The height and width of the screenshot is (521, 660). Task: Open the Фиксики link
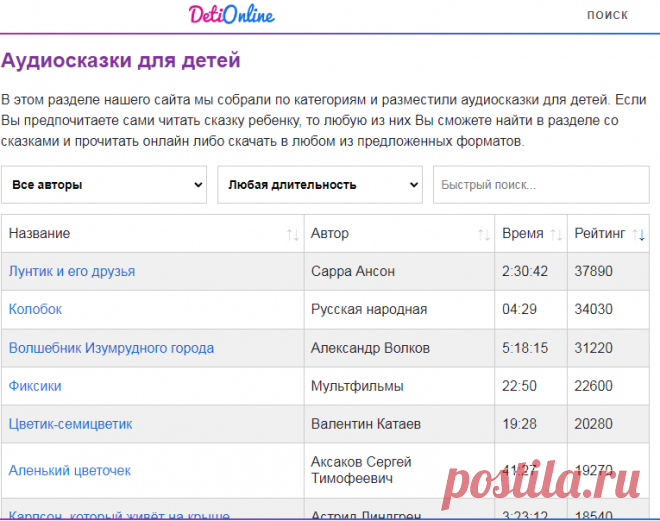(x=35, y=386)
